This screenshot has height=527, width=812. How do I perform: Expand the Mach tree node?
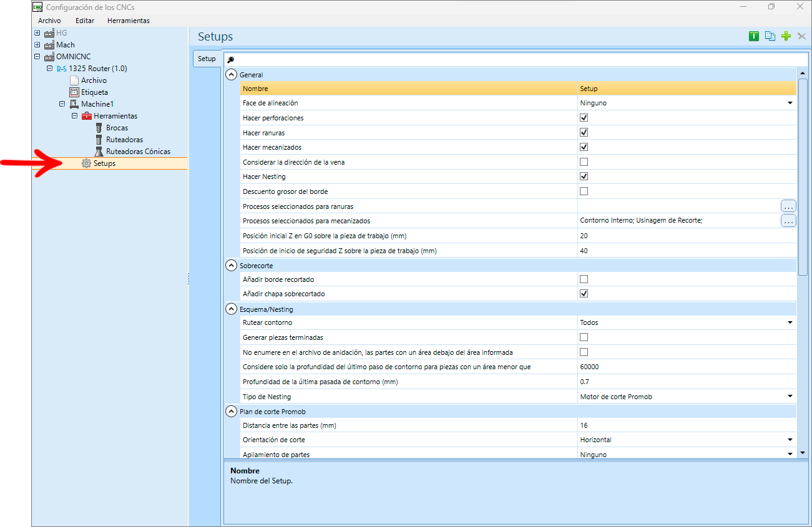[x=37, y=45]
